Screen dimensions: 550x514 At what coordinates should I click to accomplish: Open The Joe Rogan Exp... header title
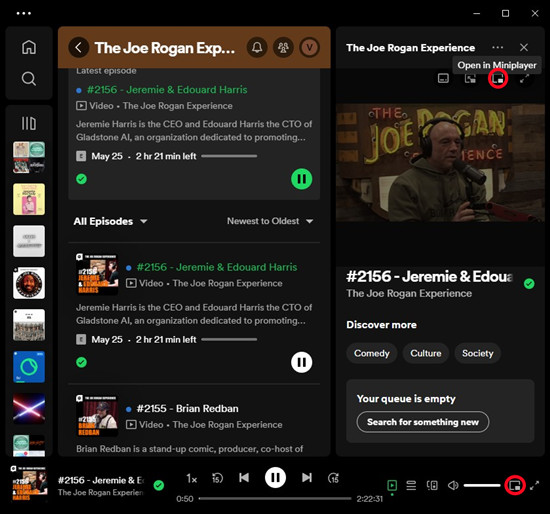pos(165,48)
